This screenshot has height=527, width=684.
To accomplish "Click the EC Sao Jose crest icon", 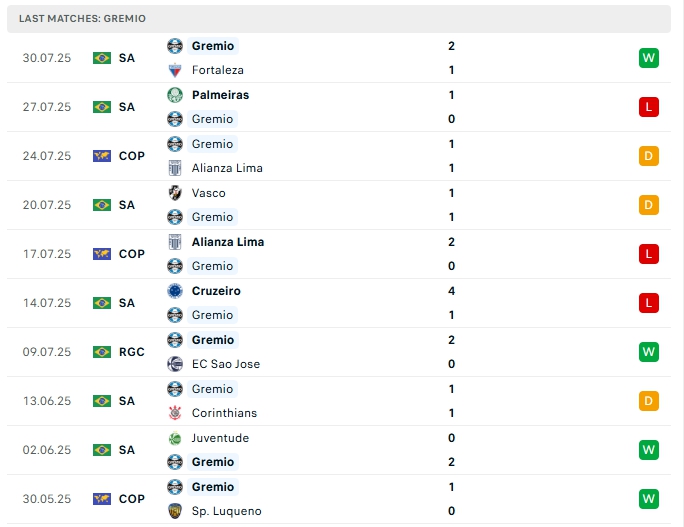I will pyautogui.click(x=175, y=364).
